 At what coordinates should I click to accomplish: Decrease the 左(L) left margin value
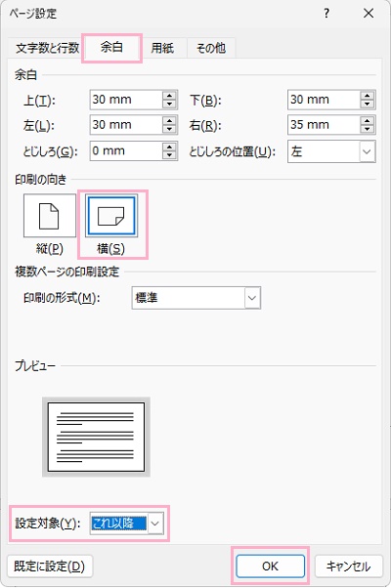pyautogui.click(x=170, y=129)
